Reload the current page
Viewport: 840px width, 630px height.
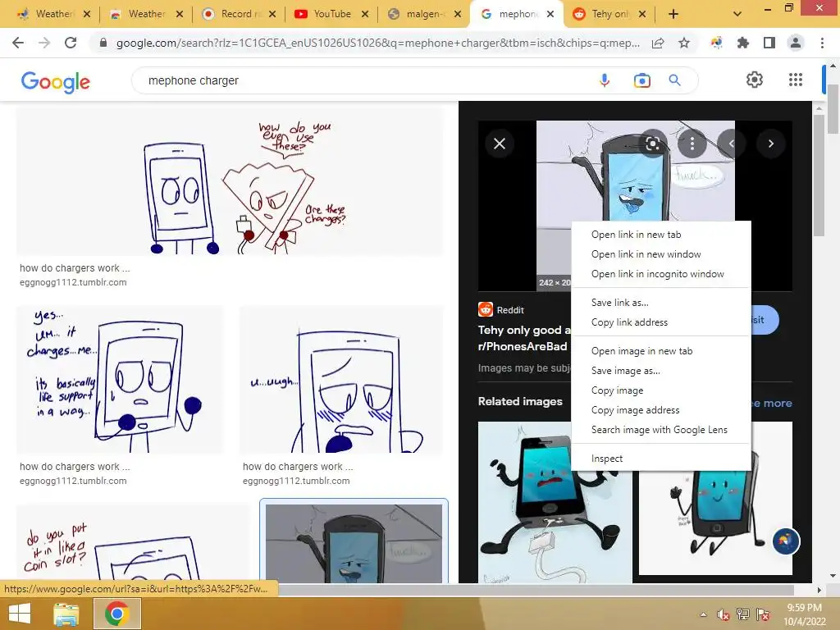click(71, 43)
